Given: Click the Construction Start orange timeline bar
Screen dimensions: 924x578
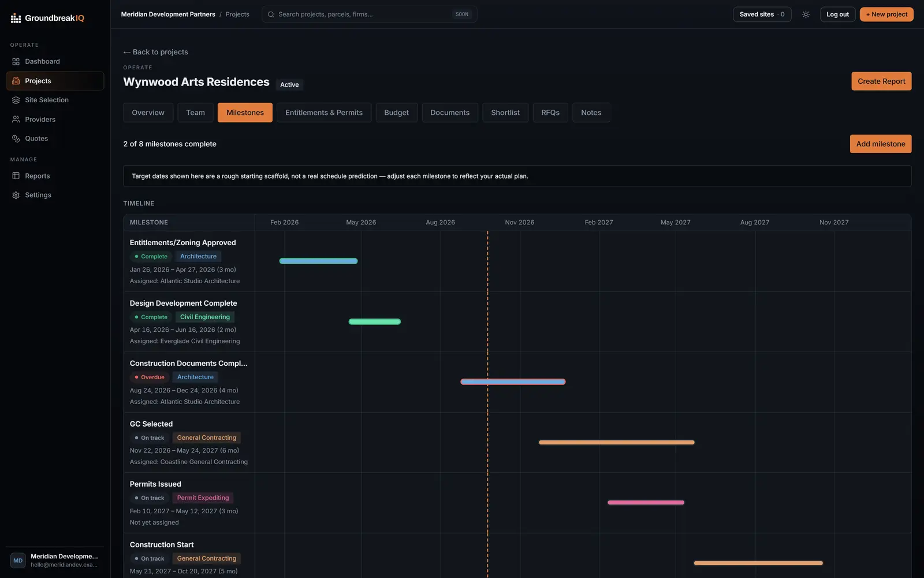Looking at the screenshot, I should click(758, 563).
